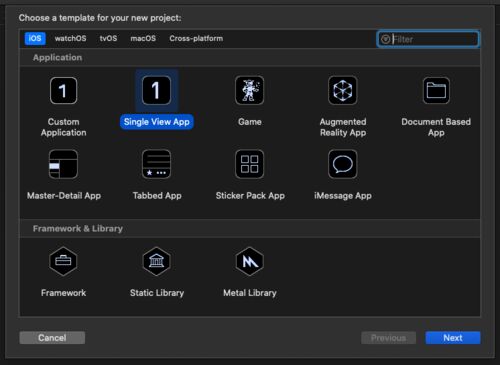Pick the Metal Library icon
The height and width of the screenshot is (365, 500).
[x=249, y=261]
